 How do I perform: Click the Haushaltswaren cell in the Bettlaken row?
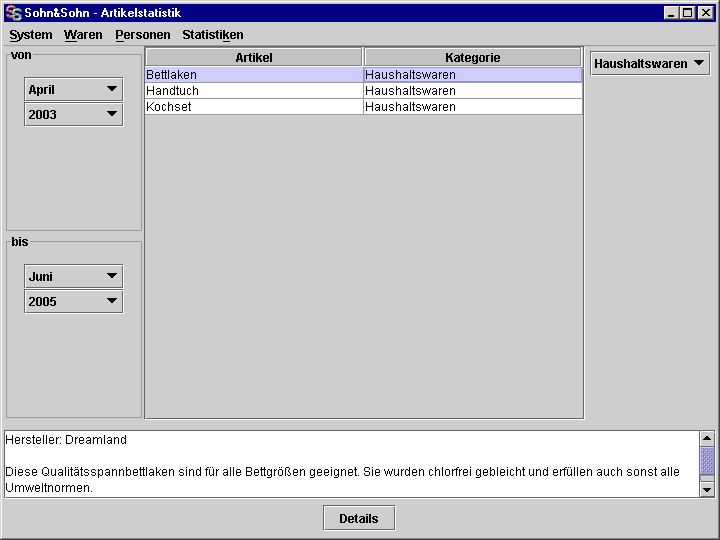(x=473, y=74)
